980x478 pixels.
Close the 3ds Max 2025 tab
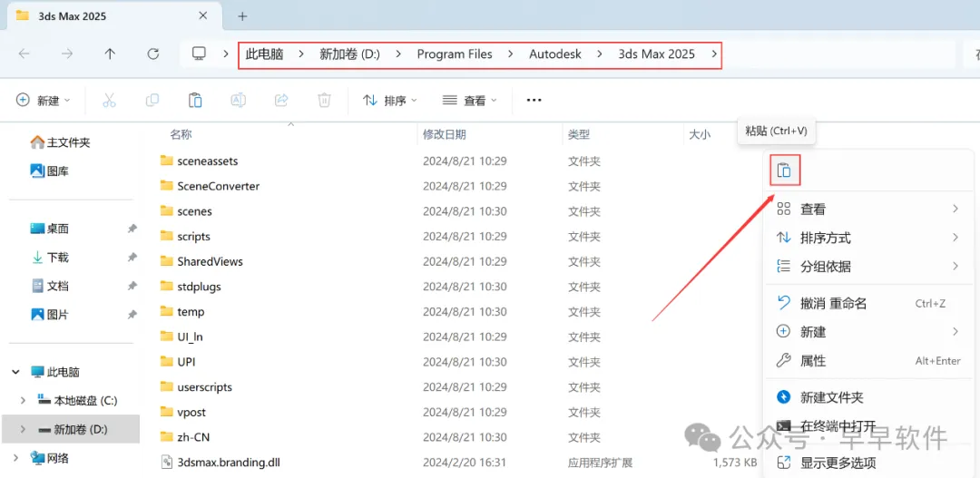[202, 15]
